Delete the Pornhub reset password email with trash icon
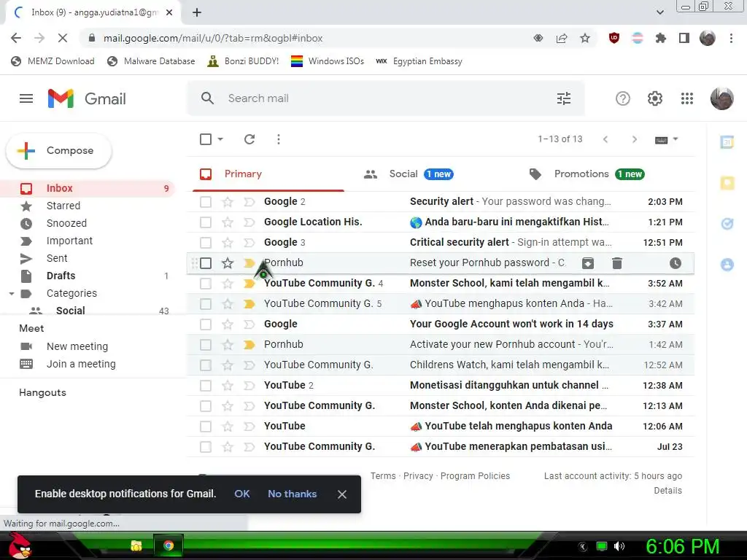Screen dimensions: 747x560 617,262
